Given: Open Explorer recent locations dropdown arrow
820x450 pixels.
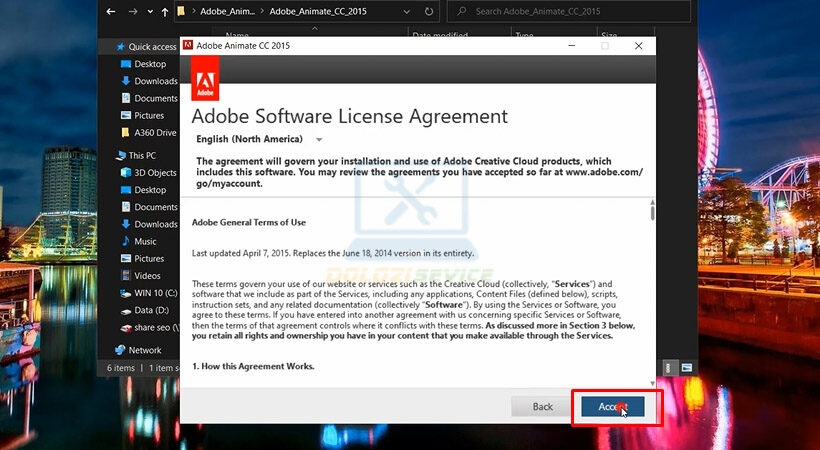Looking at the screenshot, I should tap(150, 12).
